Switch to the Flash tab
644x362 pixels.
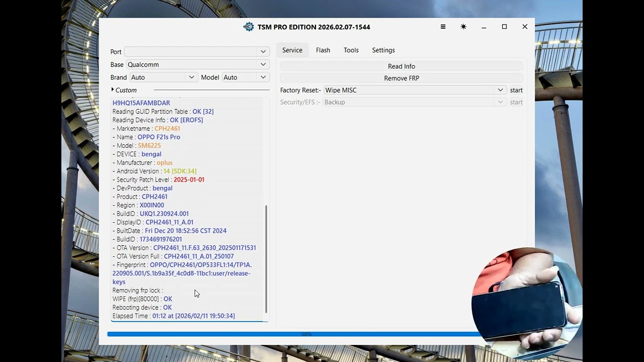(x=323, y=50)
